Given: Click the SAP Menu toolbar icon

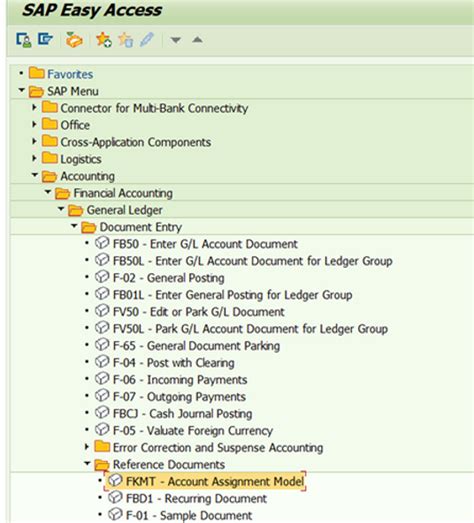Looking at the screenshot, I should [x=45, y=39].
